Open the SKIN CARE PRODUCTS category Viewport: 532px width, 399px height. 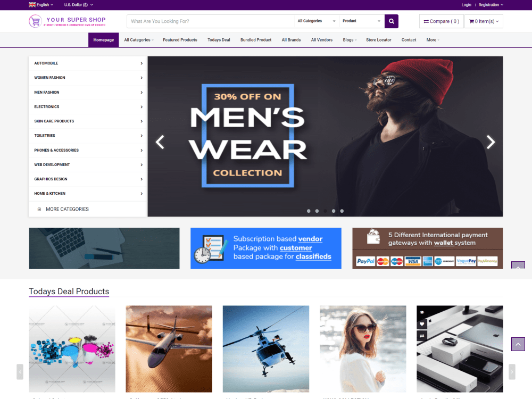tap(88, 121)
